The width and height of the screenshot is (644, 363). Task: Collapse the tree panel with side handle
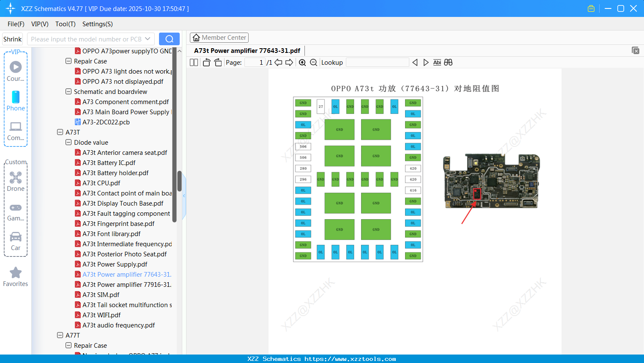point(184,196)
